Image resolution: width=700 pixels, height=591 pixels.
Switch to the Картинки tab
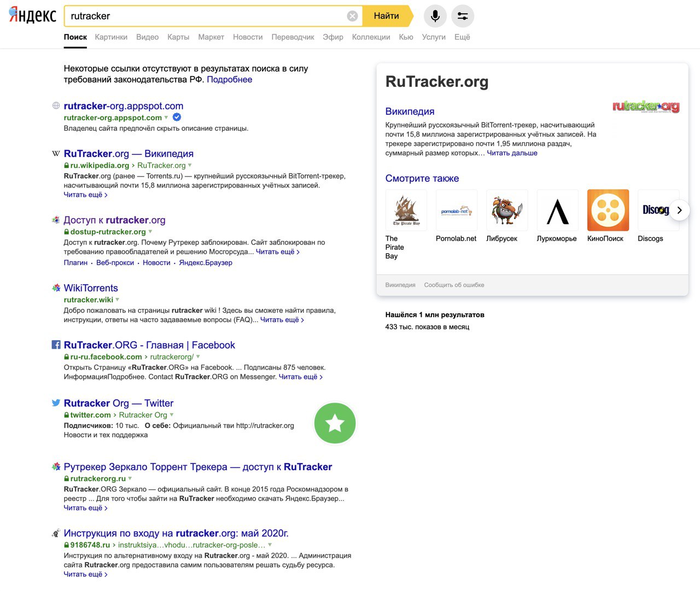click(111, 37)
